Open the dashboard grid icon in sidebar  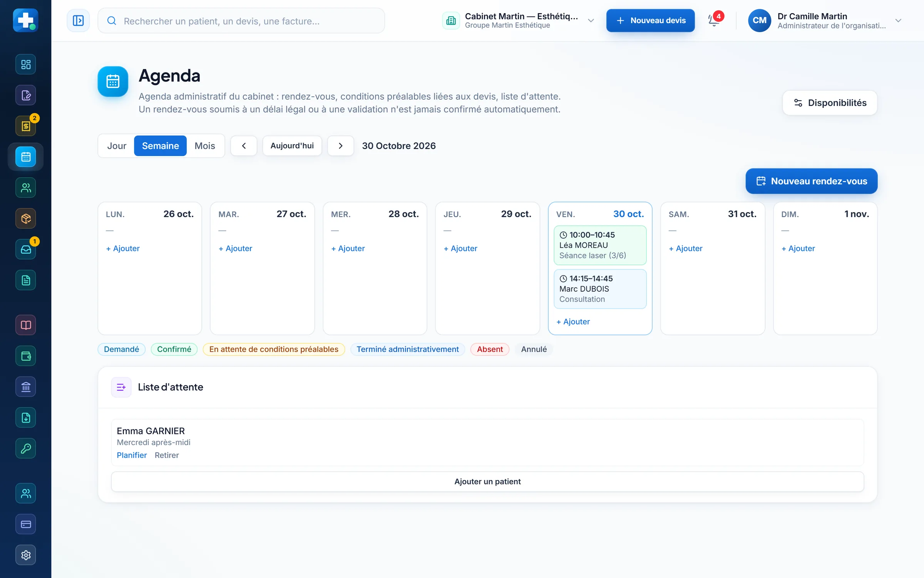pos(26,64)
